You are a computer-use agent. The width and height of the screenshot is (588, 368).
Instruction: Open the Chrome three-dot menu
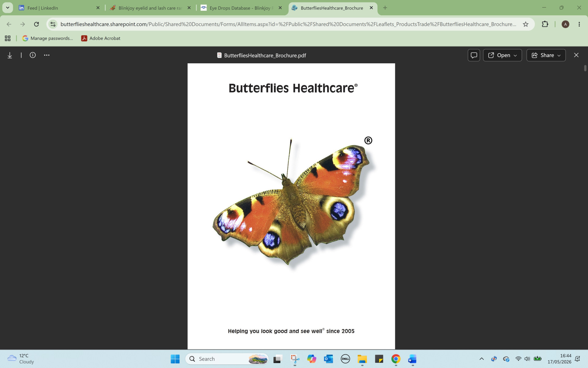point(579,24)
